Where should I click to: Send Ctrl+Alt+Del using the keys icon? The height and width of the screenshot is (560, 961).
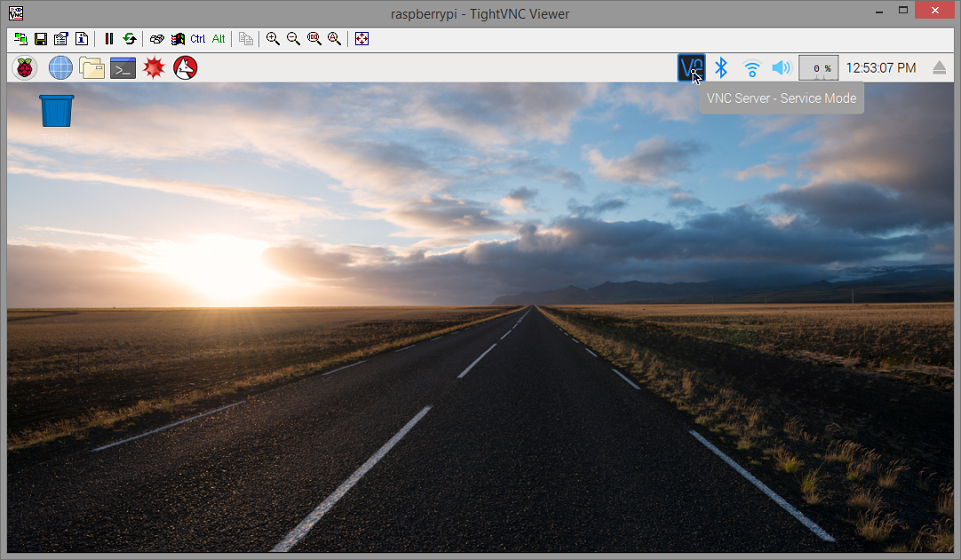pyautogui.click(x=157, y=38)
